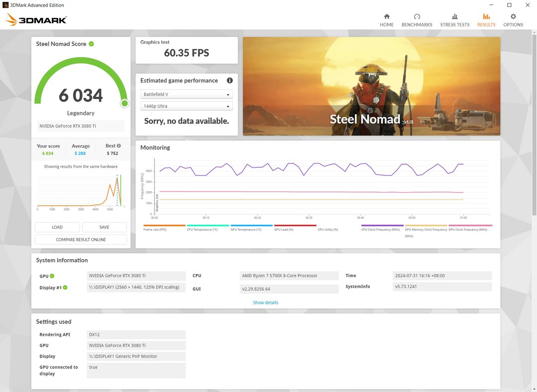This screenshot has height=392, width=537.
Task: Switch to the HOME tab label
Action: [387, 25]
